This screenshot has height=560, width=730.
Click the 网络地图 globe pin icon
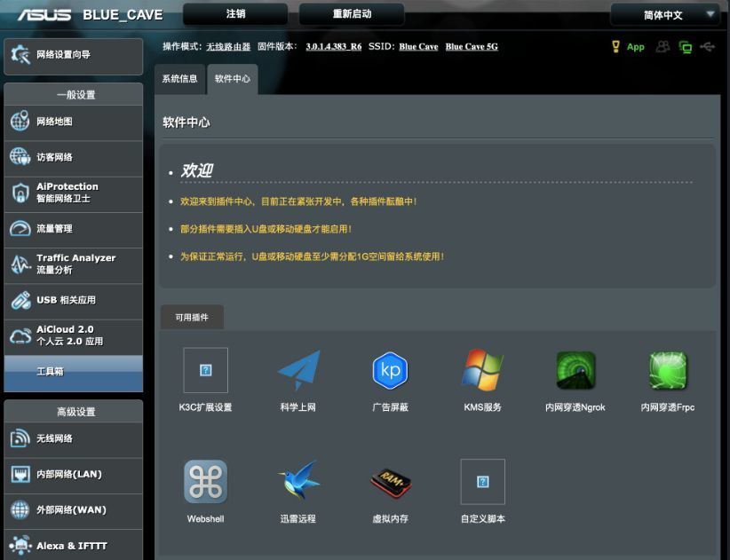click(x=20, y=122)
